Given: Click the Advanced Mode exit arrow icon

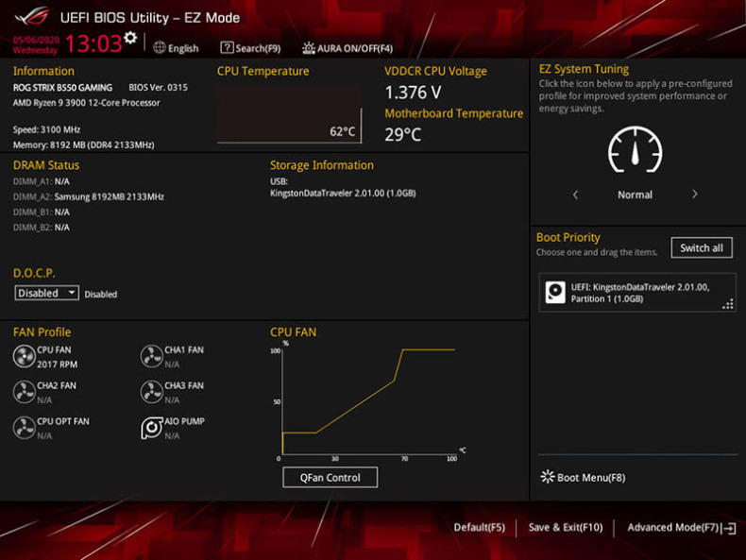Looking at the screenshot, I should pos(729,528).
